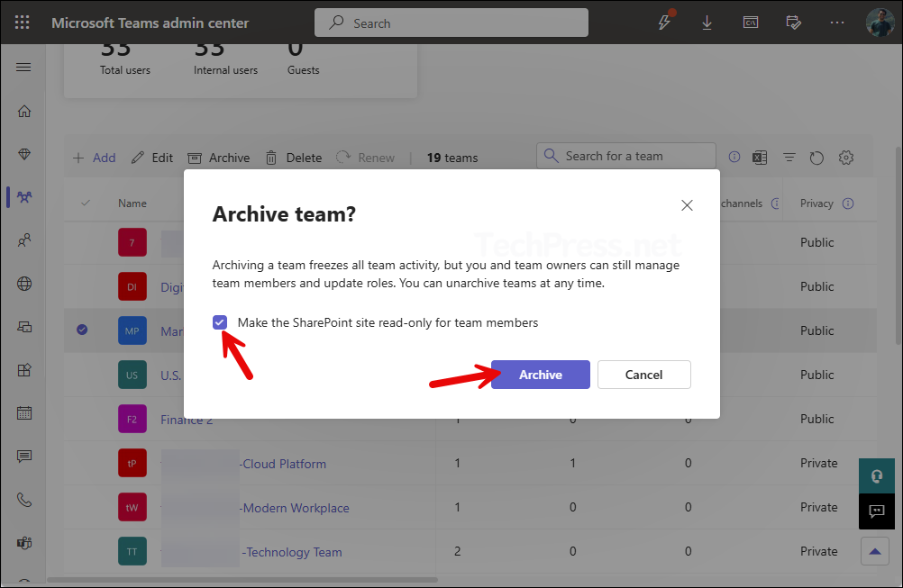903x588 pixels.
Task: Click the scroll-to-top chevron button
Action: 874,550
